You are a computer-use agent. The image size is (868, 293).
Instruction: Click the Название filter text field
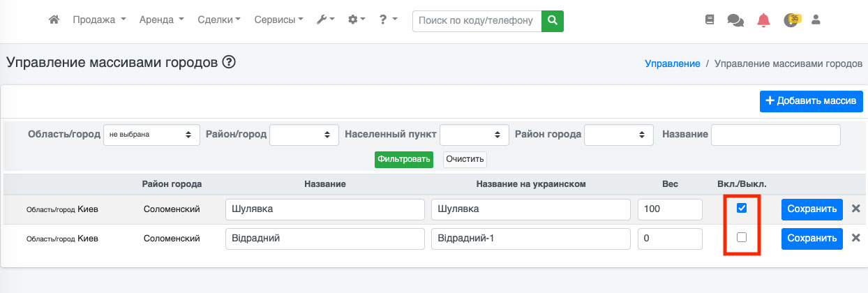tap(775, 135)
